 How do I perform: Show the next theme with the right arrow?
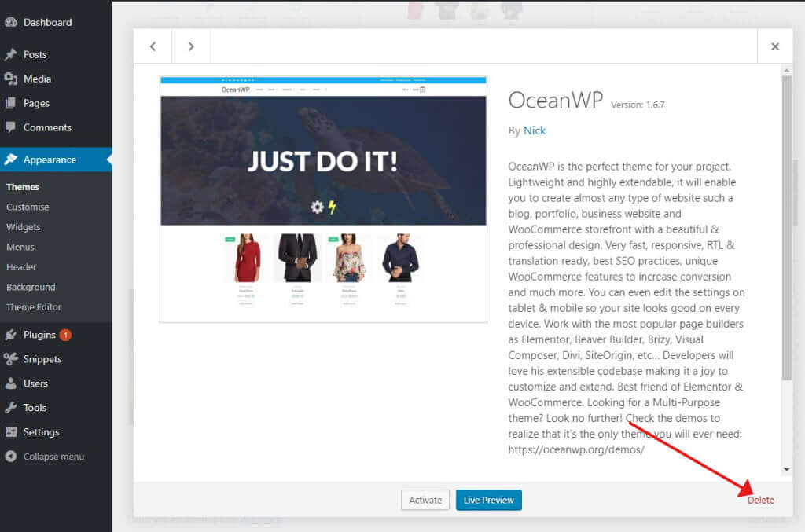(x=190, y=46)
